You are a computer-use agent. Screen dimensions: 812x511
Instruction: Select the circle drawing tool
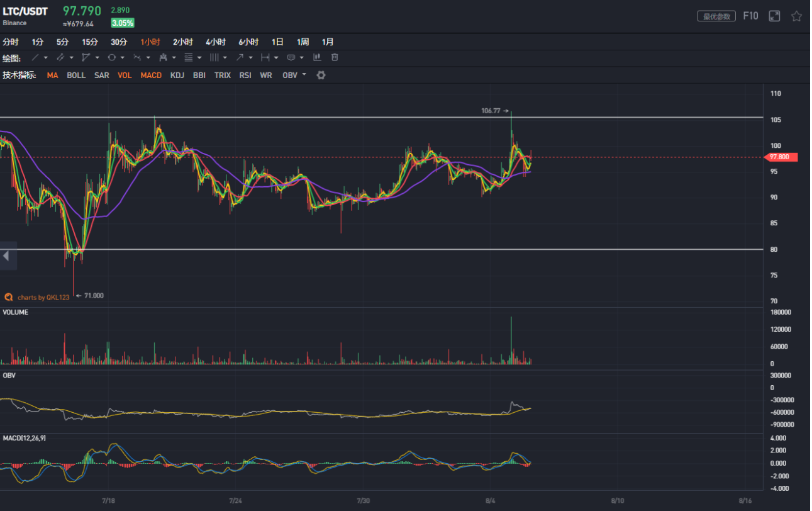coord(111,57)
